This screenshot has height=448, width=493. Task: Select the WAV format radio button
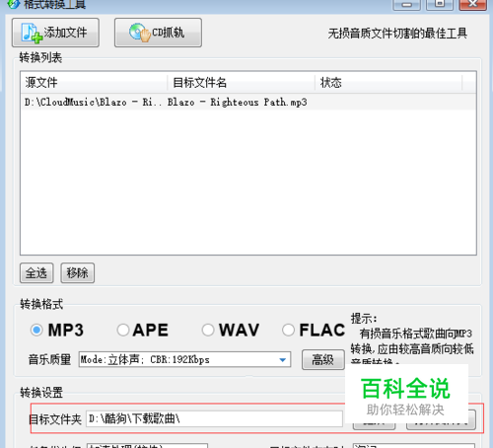[208, 330]
